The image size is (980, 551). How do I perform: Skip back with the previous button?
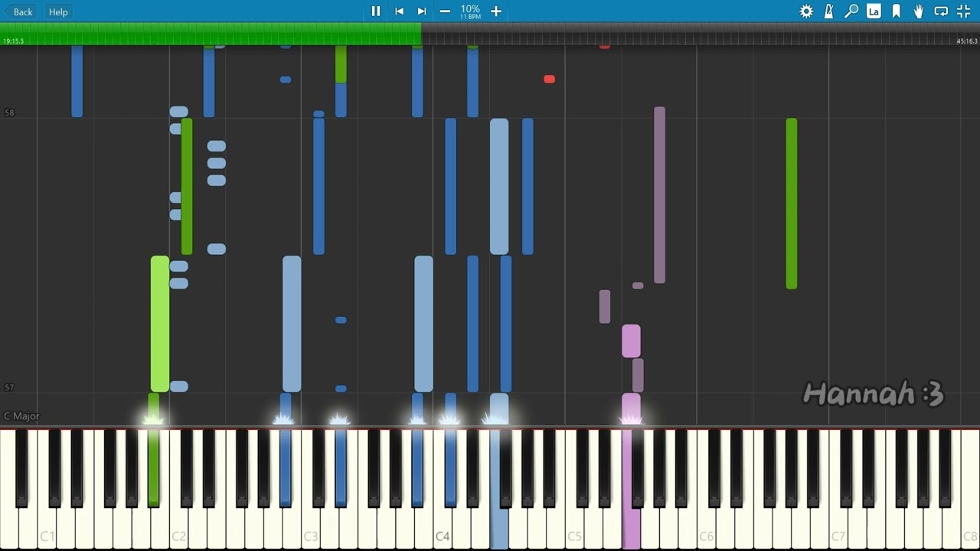point(399,11)
